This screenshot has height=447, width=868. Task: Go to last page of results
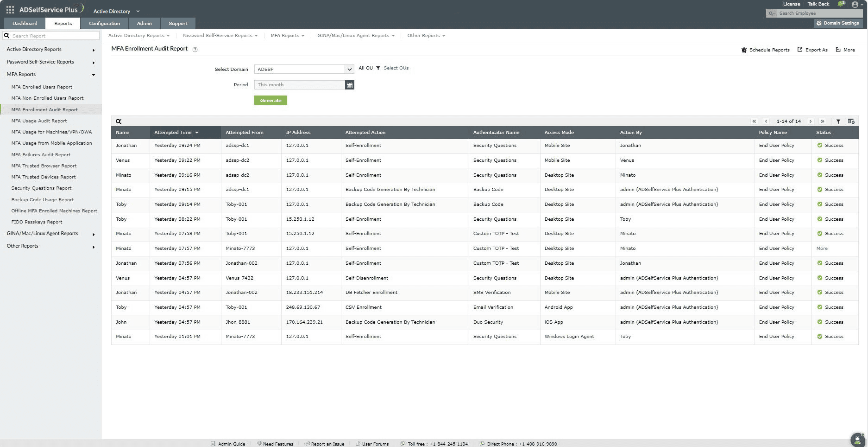coord(823,121)
